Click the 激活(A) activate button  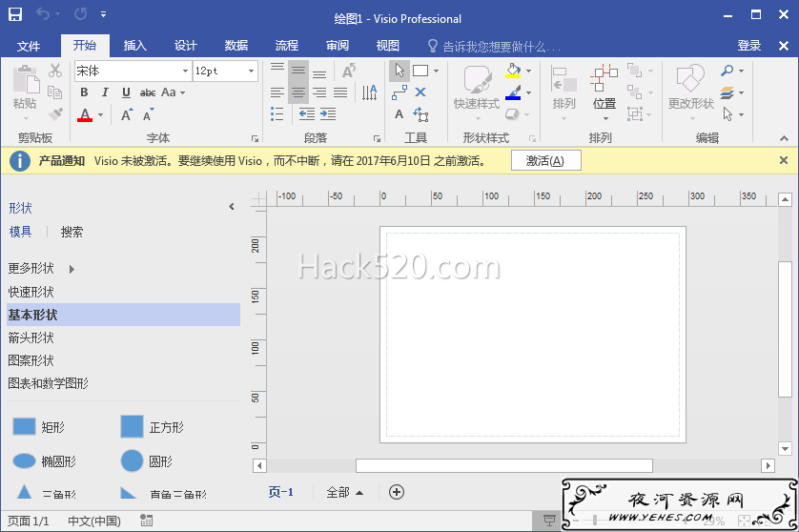(545, 160)
